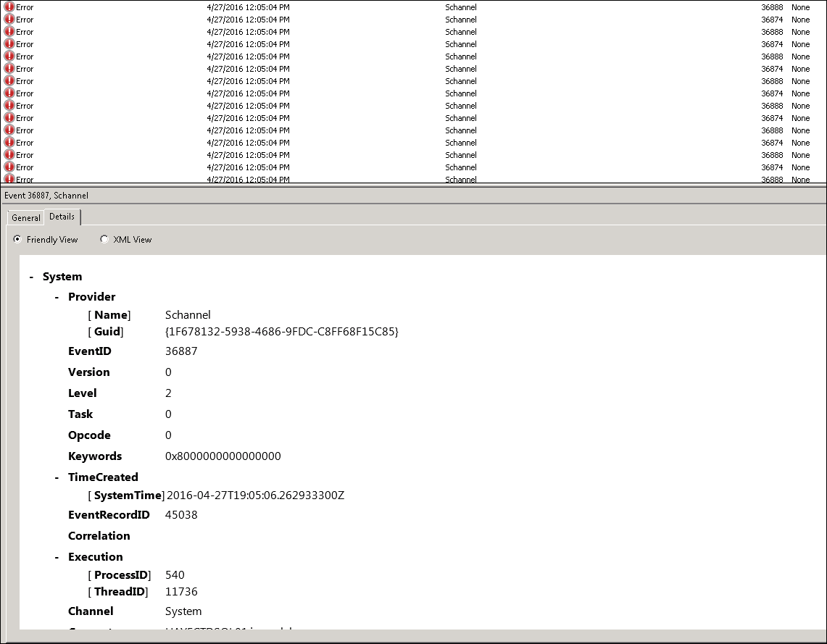
Task: Click the error icon in the topmost event row
Action: (9, 7)
